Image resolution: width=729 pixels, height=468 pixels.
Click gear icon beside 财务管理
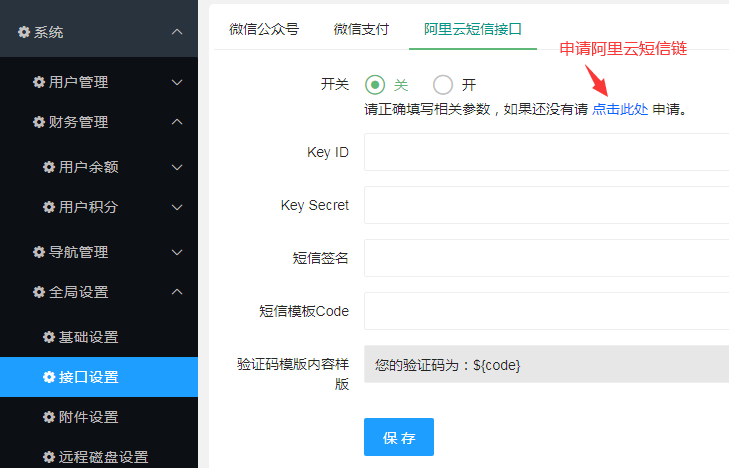click(39, 122)
